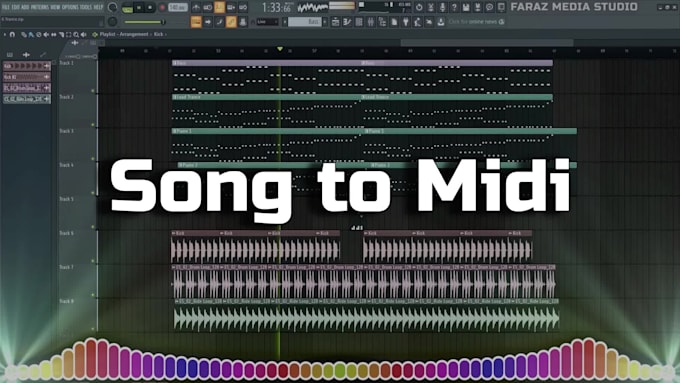The height and width of the screenshot is (383, 680).
Task: Open the OPTIONS menu
Action: [x=70, y=7]
